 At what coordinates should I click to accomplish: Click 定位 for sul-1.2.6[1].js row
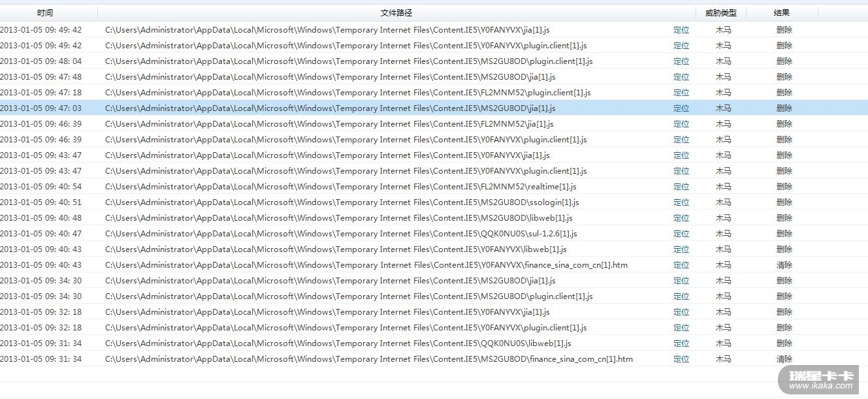click(681, 234)
